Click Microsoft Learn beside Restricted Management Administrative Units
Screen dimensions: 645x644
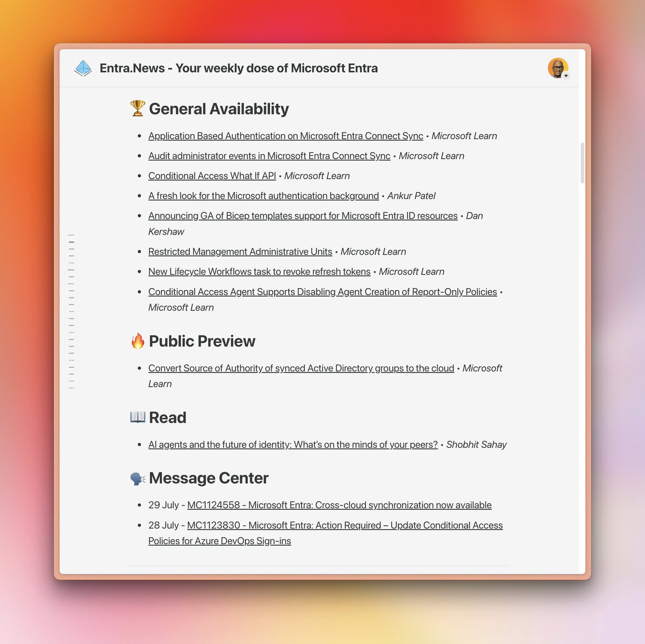(374, 251)
